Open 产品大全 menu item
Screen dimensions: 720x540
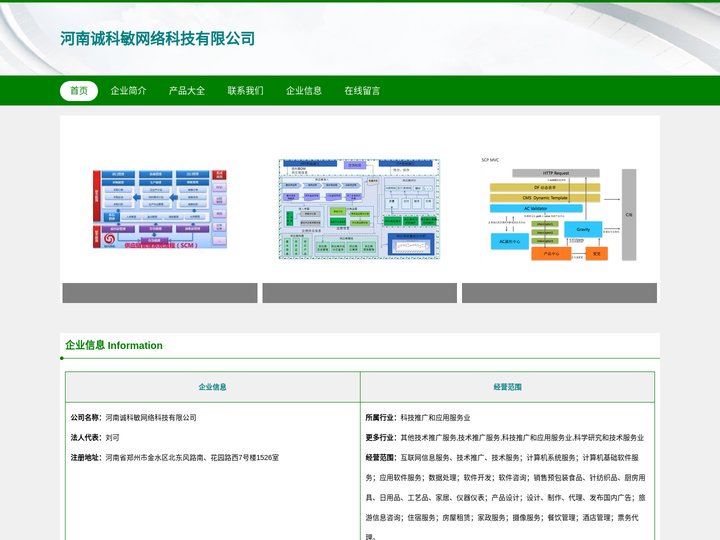187,91
